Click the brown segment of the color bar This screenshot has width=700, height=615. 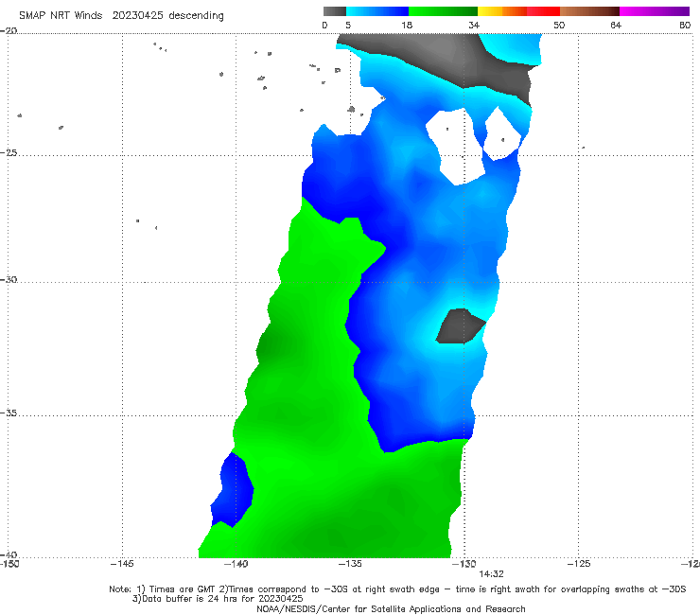tap(589, 11)
